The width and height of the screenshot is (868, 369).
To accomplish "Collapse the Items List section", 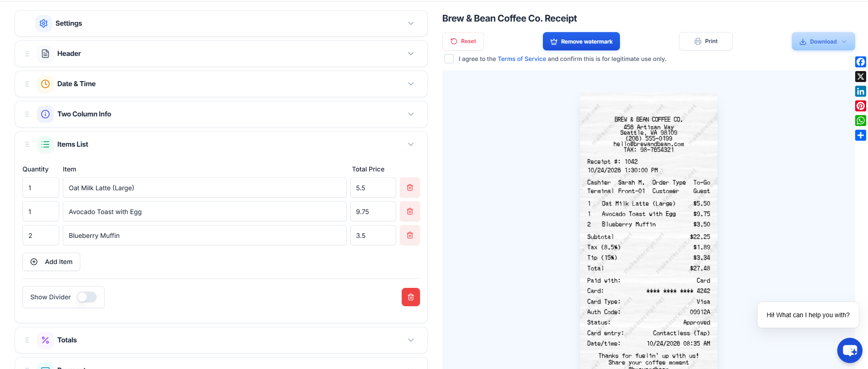I will (x=411, y=144).
